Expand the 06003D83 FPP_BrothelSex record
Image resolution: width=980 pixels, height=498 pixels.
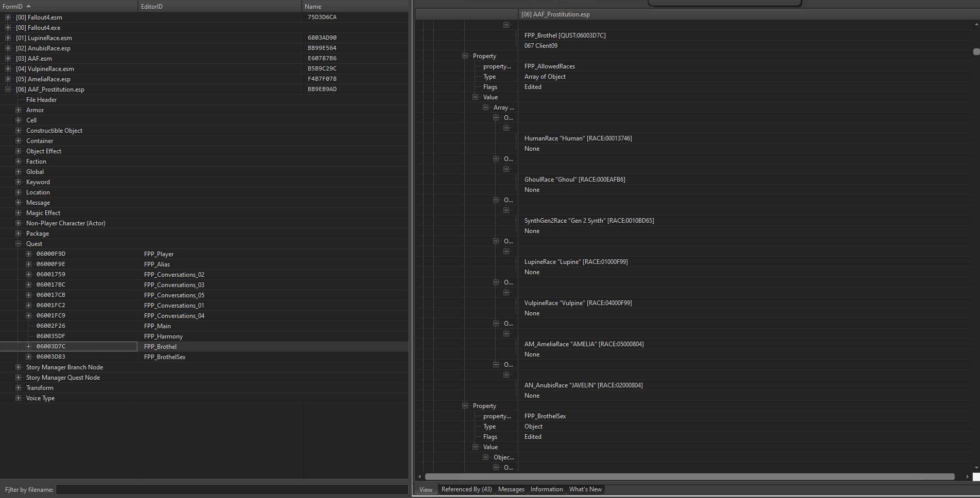[x=28, y=357]
